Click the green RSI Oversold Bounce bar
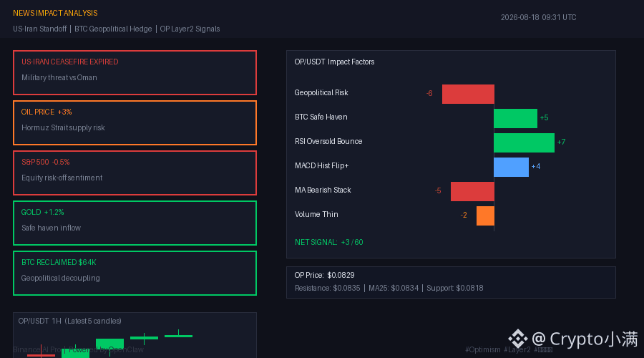Viewport: 644px width, 358px height. pos(524,142)
